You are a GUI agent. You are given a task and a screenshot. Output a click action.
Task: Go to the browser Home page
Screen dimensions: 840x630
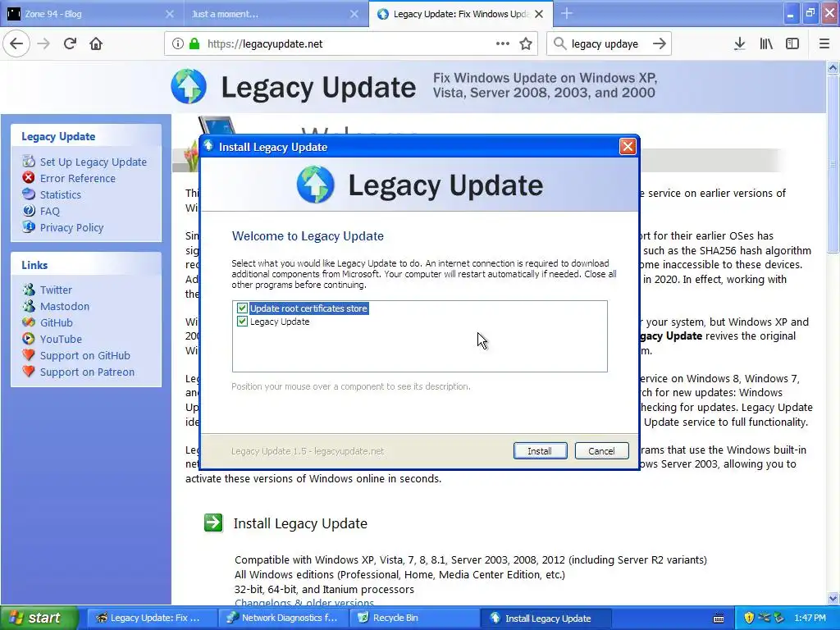96,44
